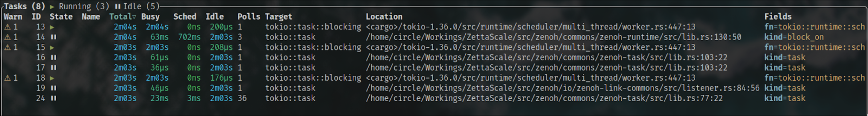868x116 pixels.
Task: Open the zenoh-runtime lib.rs:130:50 location
Action: [x=553, y=37]
